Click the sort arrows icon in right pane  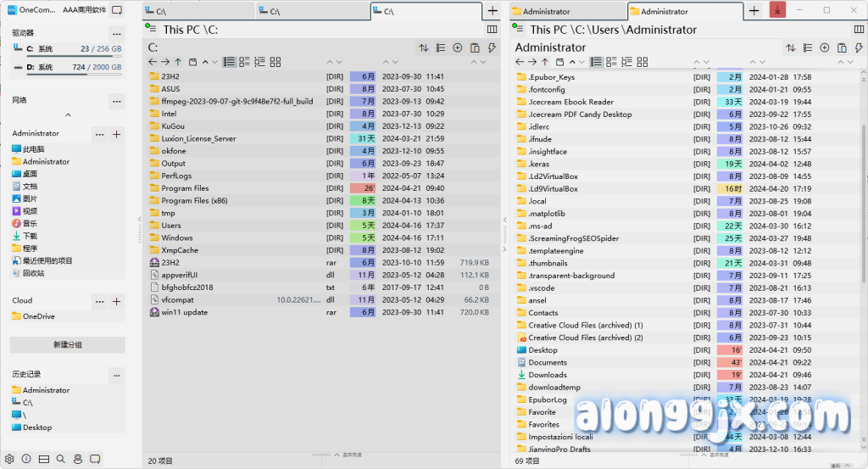point(791,48)
